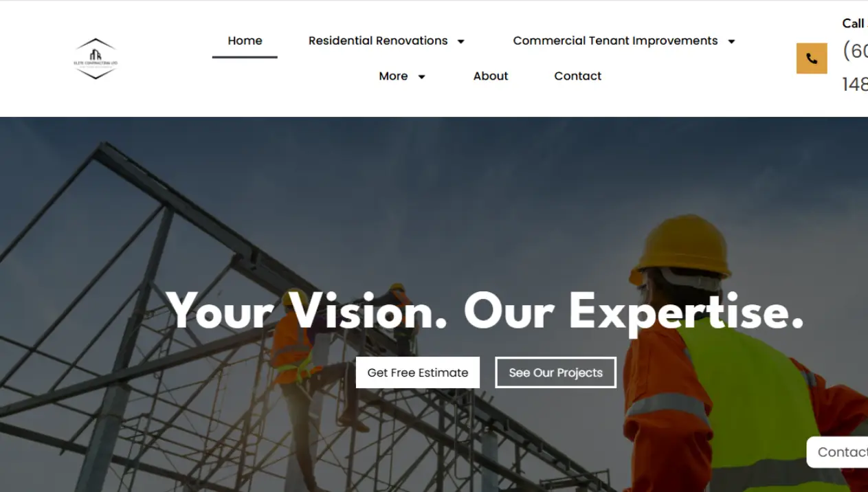Open the Home menu item
The width and height of the screenshot is (868, 492).
click(x=245, y=41)
